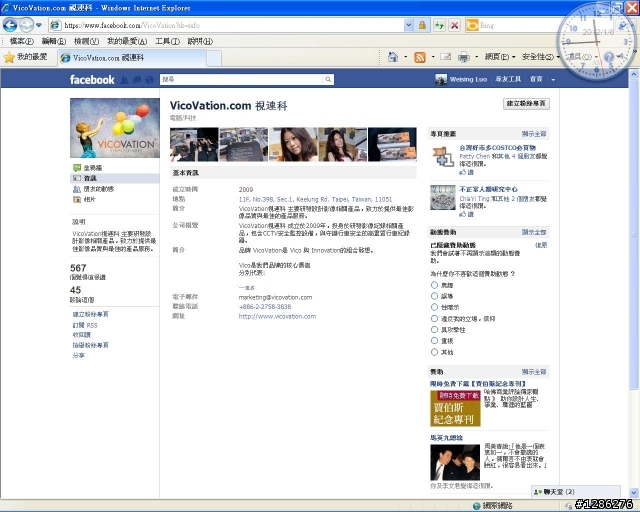Image resolution: width=640 pixels, height=512 pixels.
Task: Click the woman's face photo thumbnail
Action: click(293, 145)
